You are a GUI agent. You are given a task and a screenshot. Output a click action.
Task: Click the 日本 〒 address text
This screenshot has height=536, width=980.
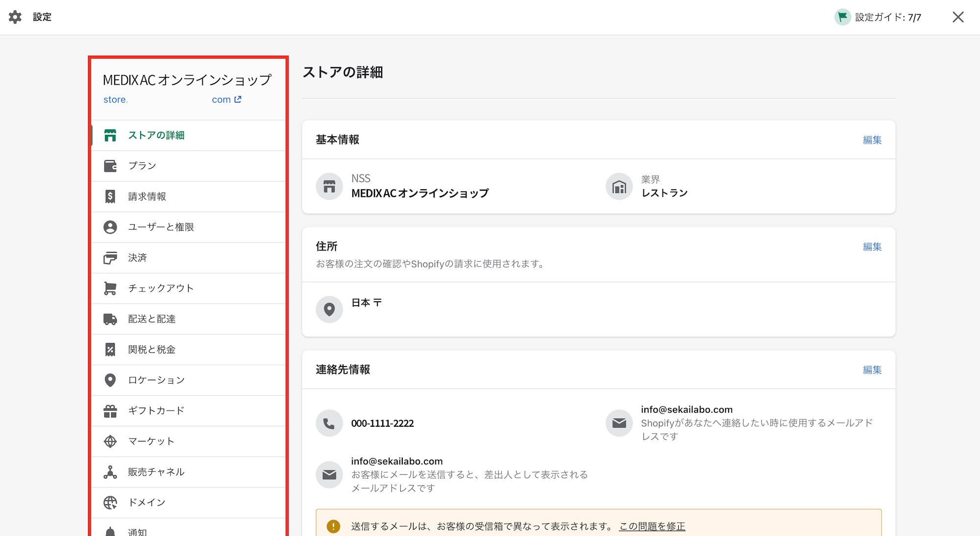[x=367, y=303]
